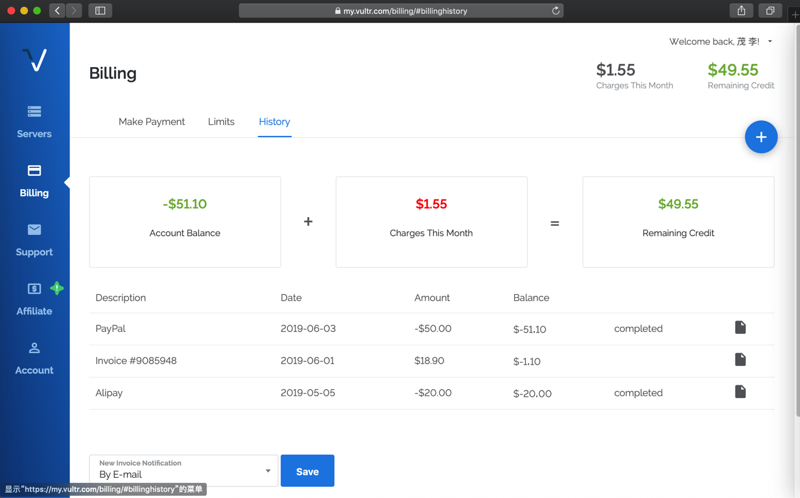The image size is (800, 498).
Task: Open the Servers section in sidebar
Action: [34, 121]
